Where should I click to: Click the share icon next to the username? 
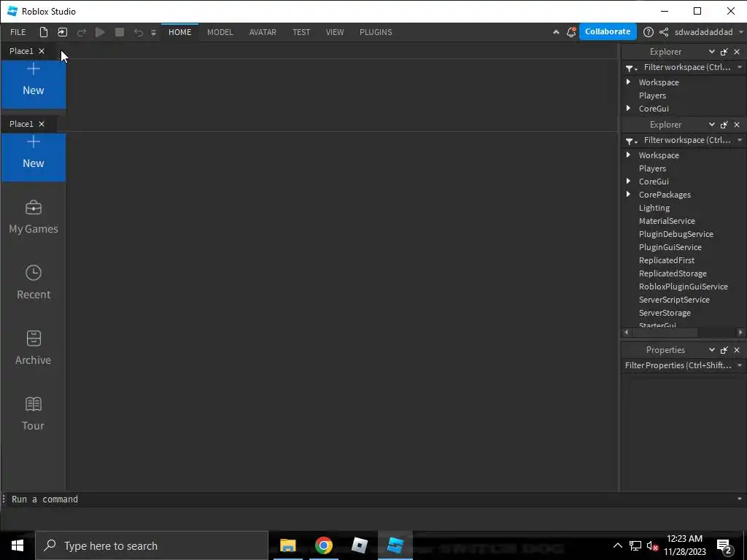664,32
